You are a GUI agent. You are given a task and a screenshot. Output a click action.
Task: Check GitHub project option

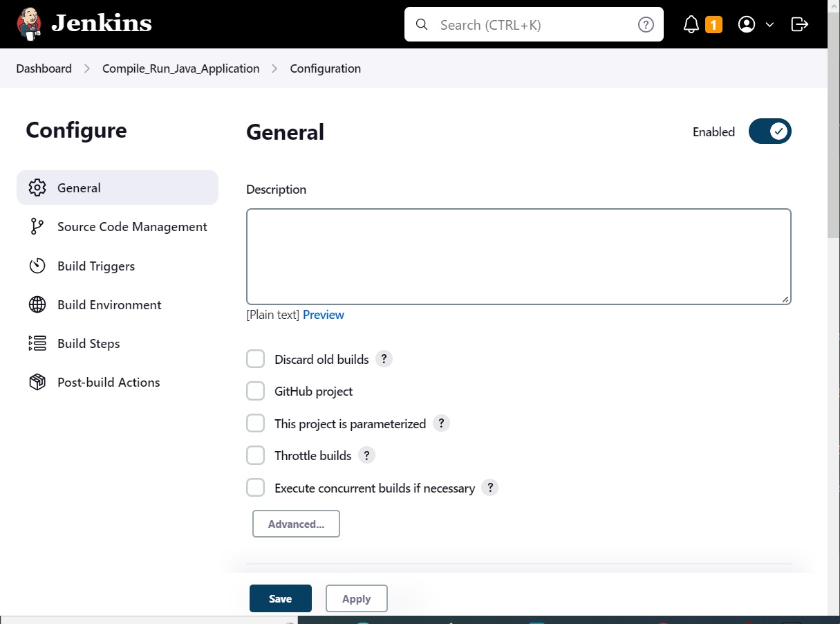coord(256,391)
